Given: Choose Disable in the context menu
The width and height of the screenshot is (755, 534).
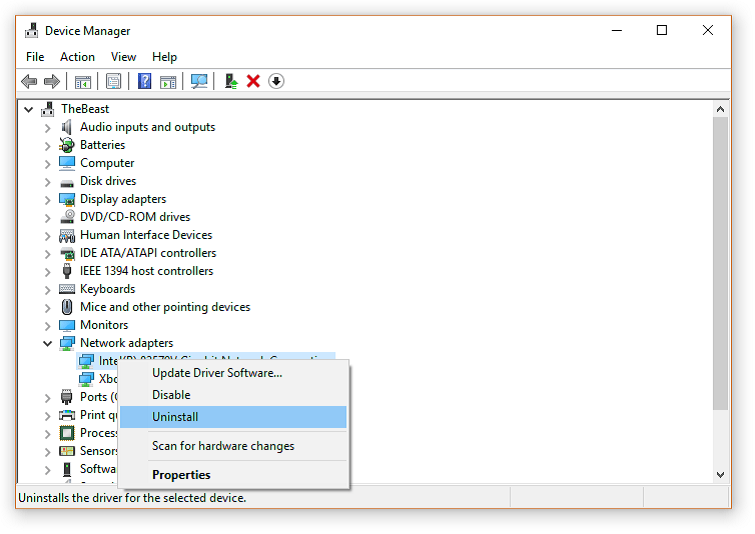Looking at the screenshot, I should coord(171,395).
